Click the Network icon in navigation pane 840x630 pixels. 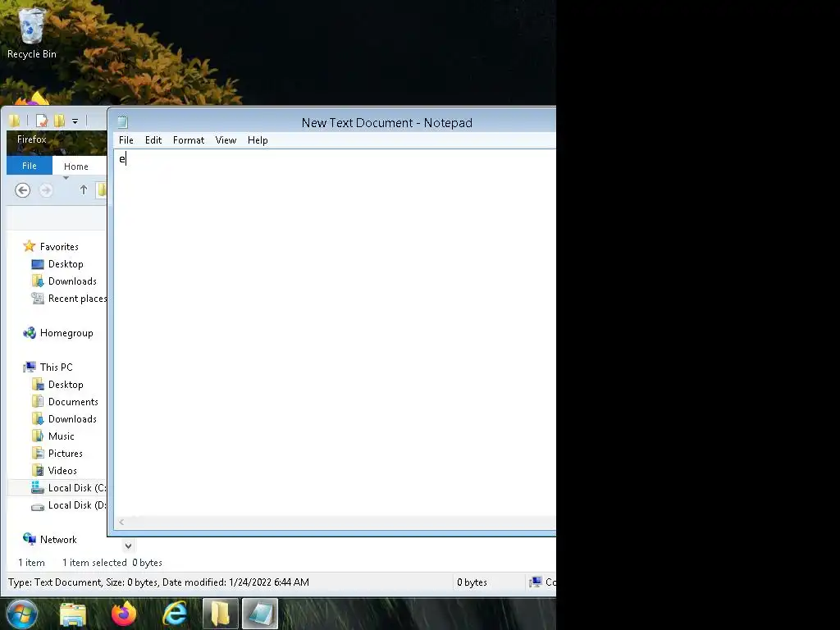pos(29,539)
